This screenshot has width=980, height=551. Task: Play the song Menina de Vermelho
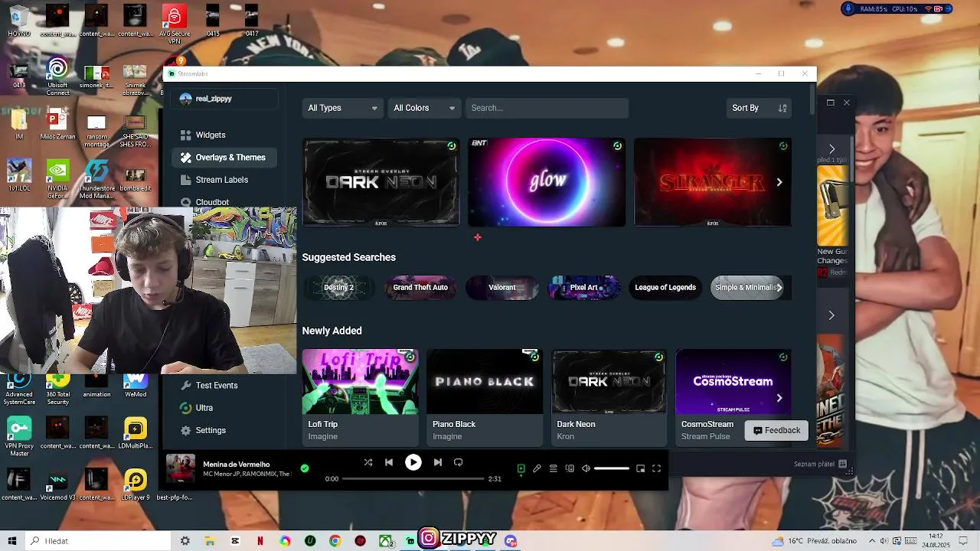click(413, 462)
